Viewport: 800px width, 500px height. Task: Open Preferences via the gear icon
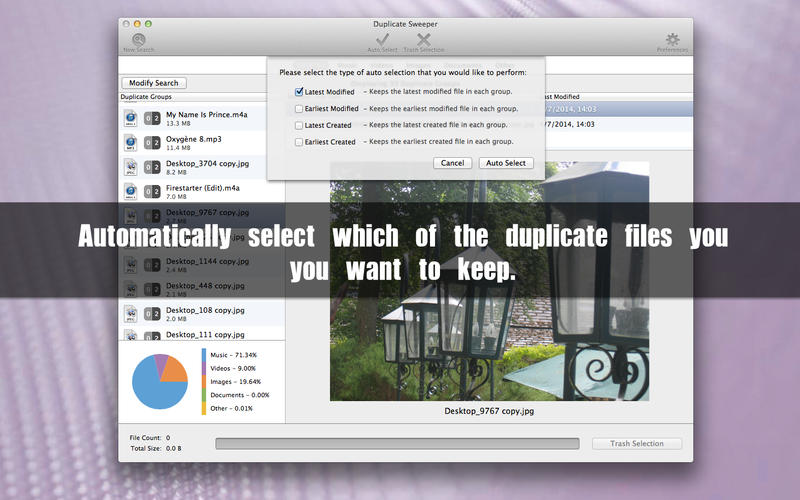coord(672,40)
